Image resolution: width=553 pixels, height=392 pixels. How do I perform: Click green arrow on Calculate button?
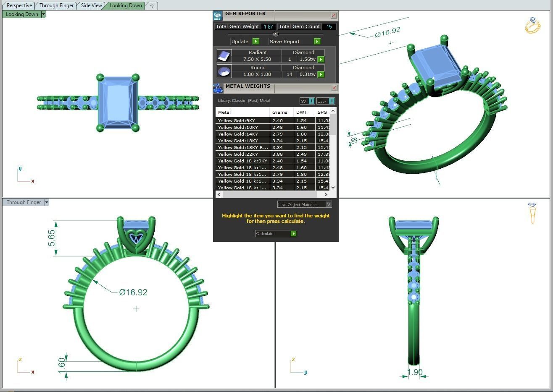[x=294, y=234]
